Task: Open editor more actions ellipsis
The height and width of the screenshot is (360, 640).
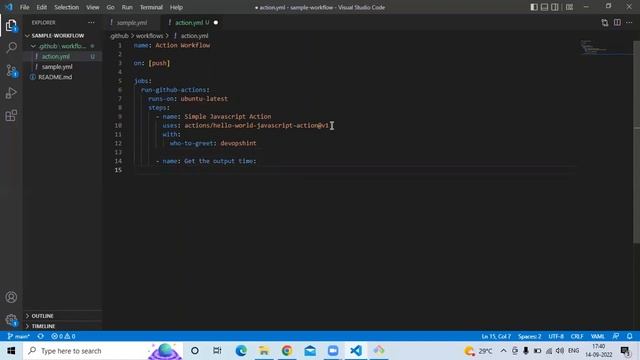Action: point(629,23)
